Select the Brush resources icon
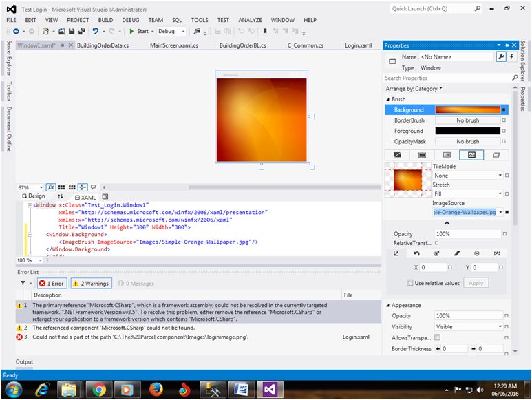Viewport: 532px width, 400px height. tap(496, 155)
